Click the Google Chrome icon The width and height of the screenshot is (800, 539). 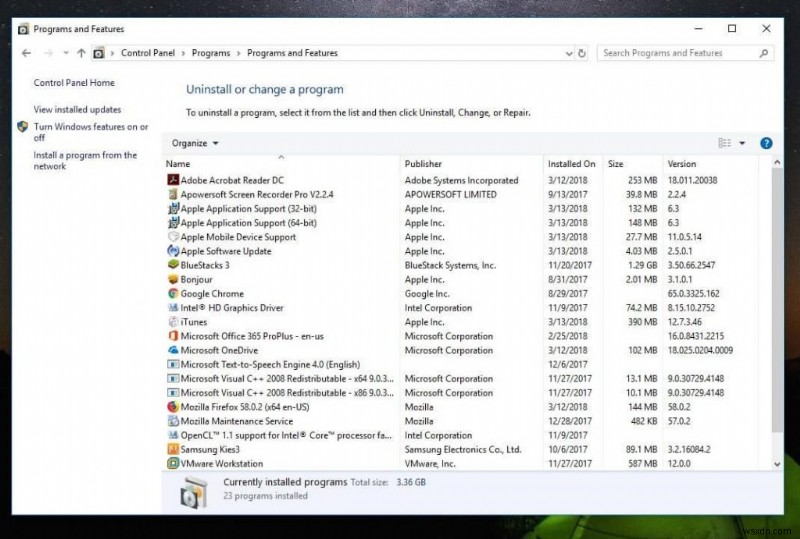point(173,293)
